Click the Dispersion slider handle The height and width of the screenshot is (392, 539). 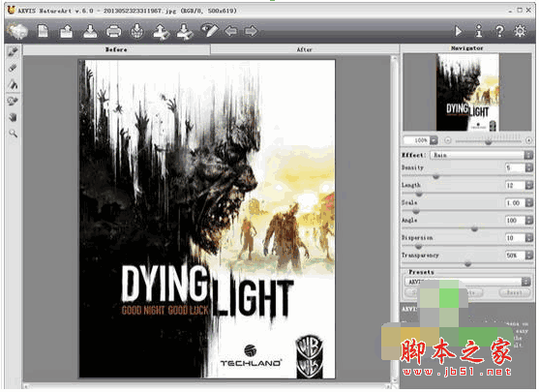[x=418, y=247]
